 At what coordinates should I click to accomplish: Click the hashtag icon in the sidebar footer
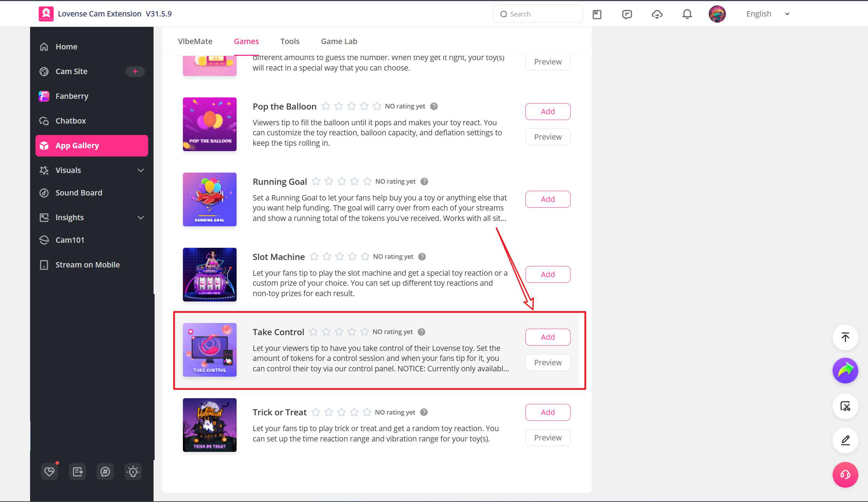coord(105,472)
